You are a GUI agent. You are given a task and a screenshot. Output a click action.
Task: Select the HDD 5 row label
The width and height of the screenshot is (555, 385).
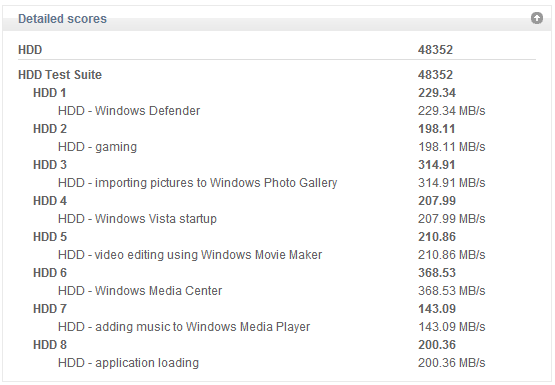(50, 237)
